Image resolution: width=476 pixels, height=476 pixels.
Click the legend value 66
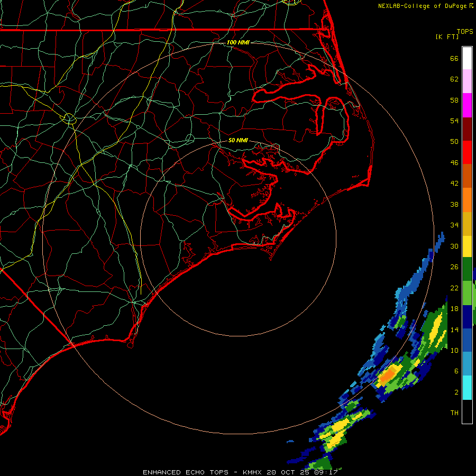454,58
